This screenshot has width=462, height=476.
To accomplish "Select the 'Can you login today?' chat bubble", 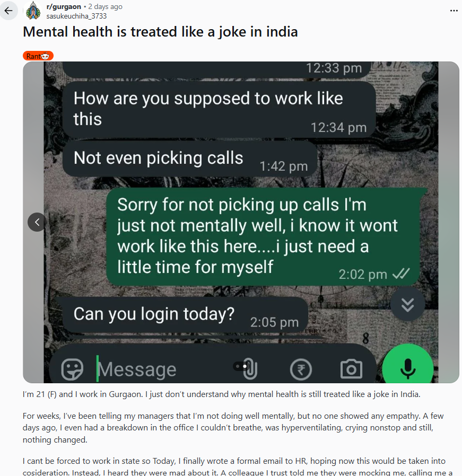I will [x=185, y=315].
